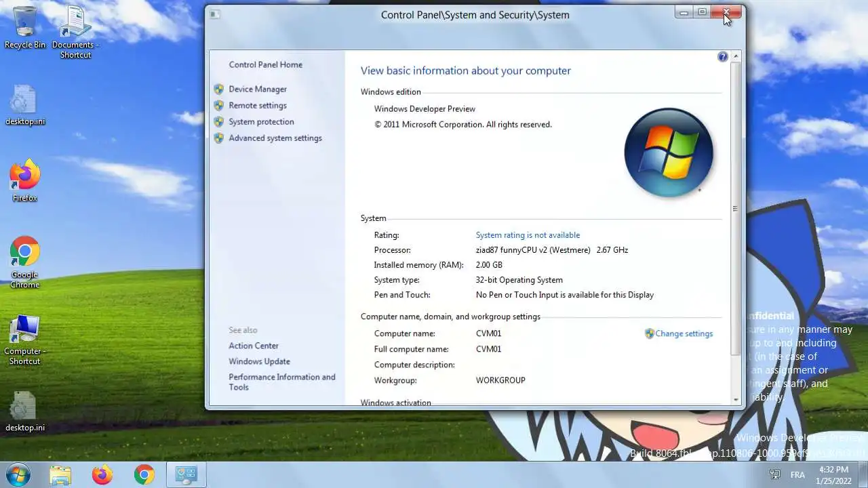Open Advanced system settings link
The image size is (868, 488).
pyautogui.click(x=275, y=138)
